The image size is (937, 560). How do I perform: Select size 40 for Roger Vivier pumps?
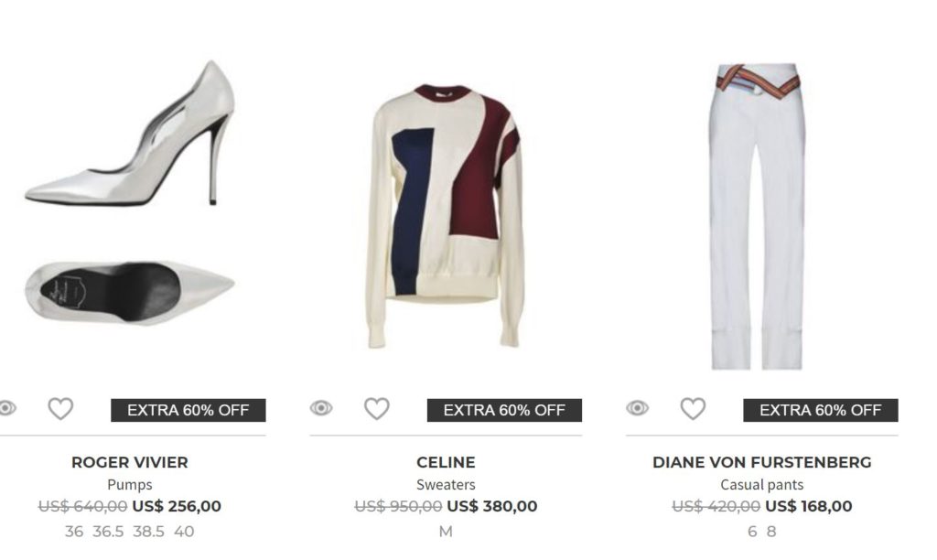(184, 531)
